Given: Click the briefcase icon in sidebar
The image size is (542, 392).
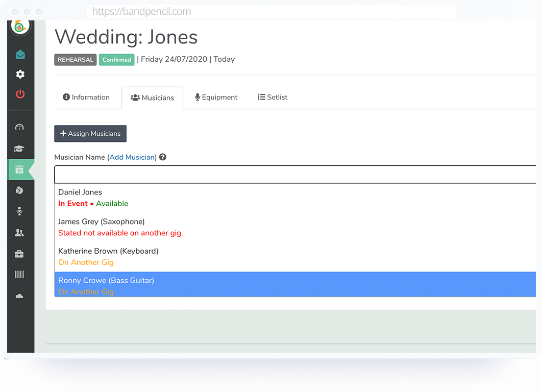Looking at the screenshot, I should click(20, 253).
